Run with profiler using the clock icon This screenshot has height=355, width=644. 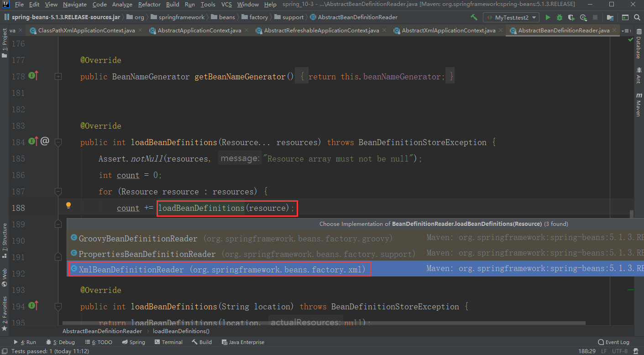(583, 17)
